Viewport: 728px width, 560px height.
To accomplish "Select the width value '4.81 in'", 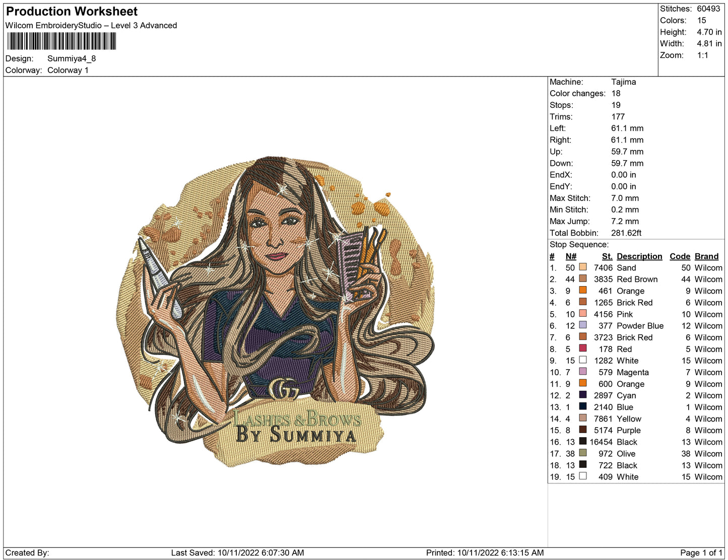I will 709,43.
